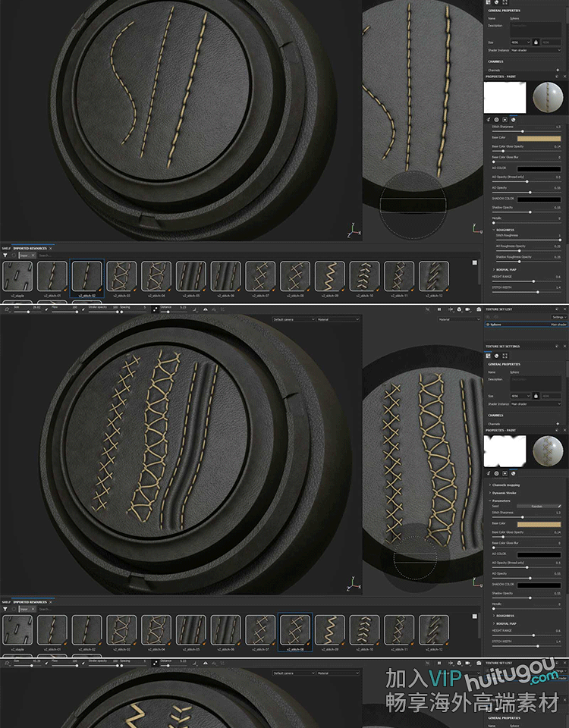This screenshot has height=728, width=569.
Task: Undock the Texture Set List panel
Action: 558,309
